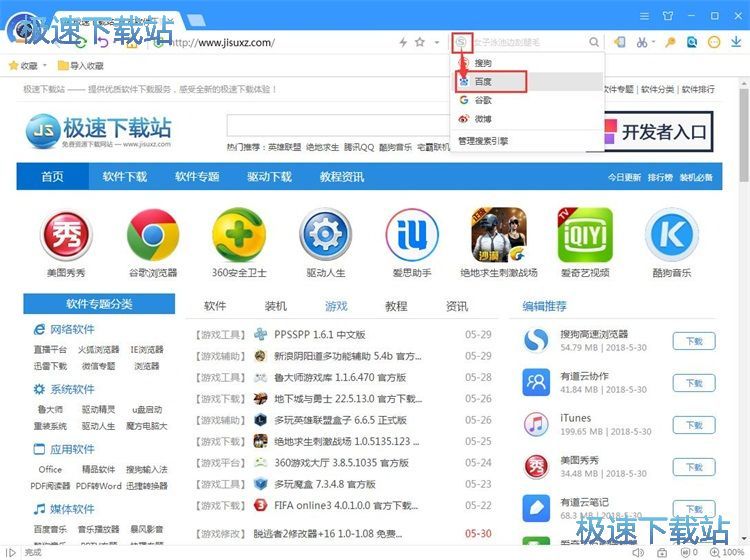This screenshot has height=560, width=750.
Task: Click the 收藏 favorites star button
Action: [23, 66]
